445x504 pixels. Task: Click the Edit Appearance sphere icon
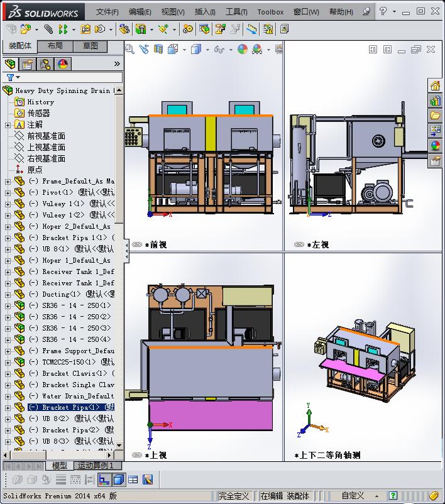click(x=243, y=49)
